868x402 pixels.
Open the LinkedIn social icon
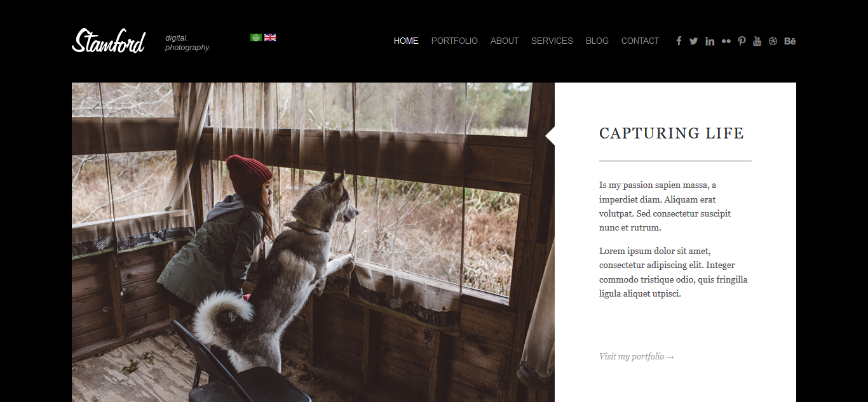pyautogui.click(x=710, y=41)
